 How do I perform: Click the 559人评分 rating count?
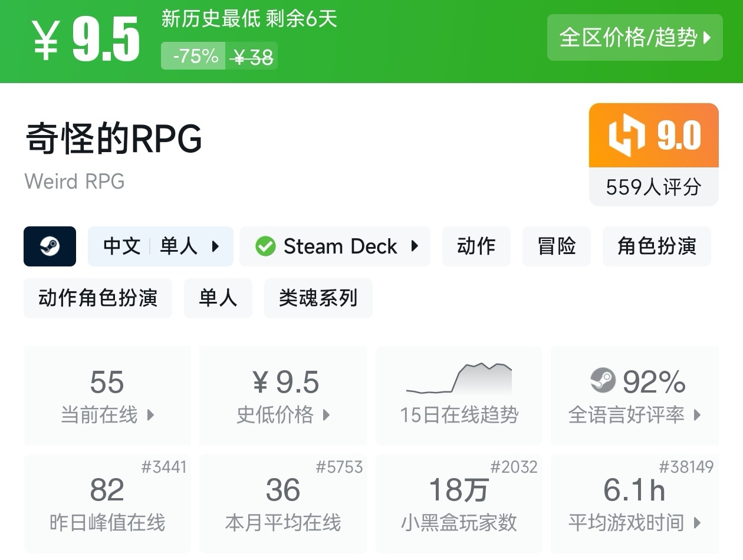(653, 187)
